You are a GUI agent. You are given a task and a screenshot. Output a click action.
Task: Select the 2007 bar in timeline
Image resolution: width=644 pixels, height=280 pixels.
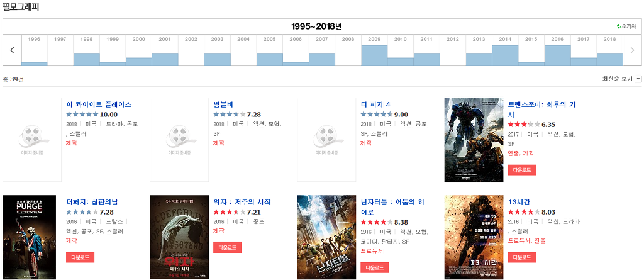[322, 60]
